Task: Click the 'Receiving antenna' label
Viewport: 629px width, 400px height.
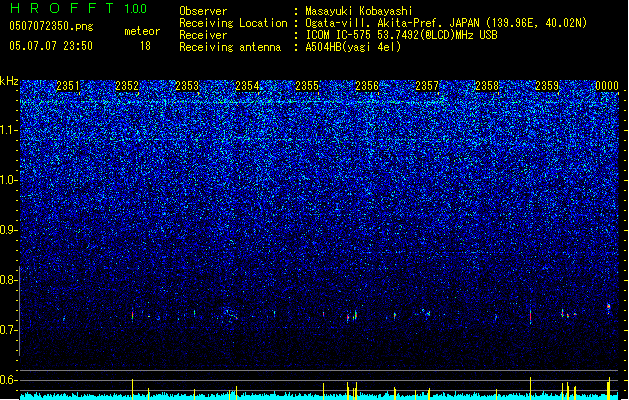Action: click(230, 47)
